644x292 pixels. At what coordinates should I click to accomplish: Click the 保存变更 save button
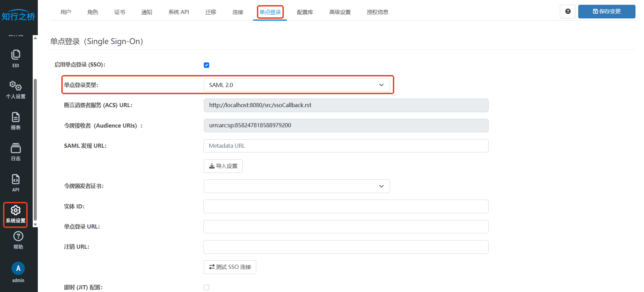pos(607,12)
